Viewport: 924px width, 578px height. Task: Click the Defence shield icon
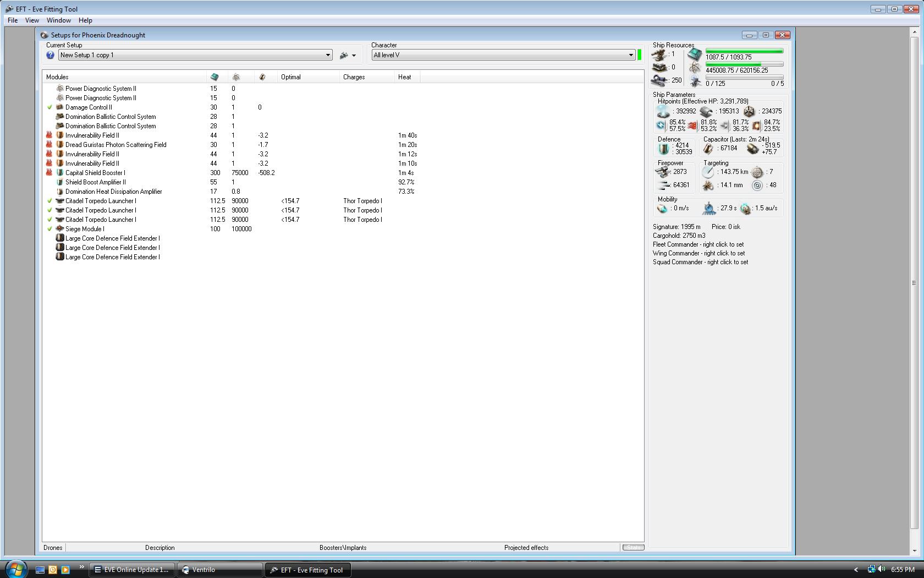(x=664, y=149)
